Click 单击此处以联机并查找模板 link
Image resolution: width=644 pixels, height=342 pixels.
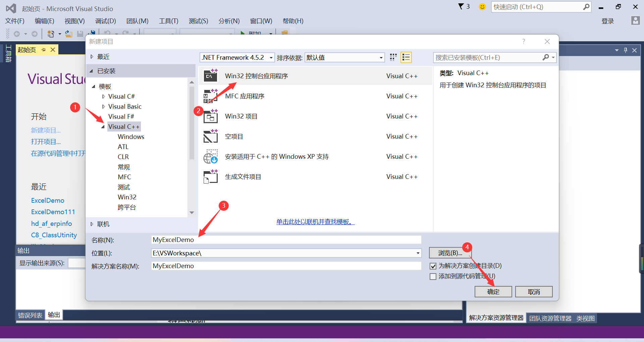pyautogui.click(x=315, y=222)
